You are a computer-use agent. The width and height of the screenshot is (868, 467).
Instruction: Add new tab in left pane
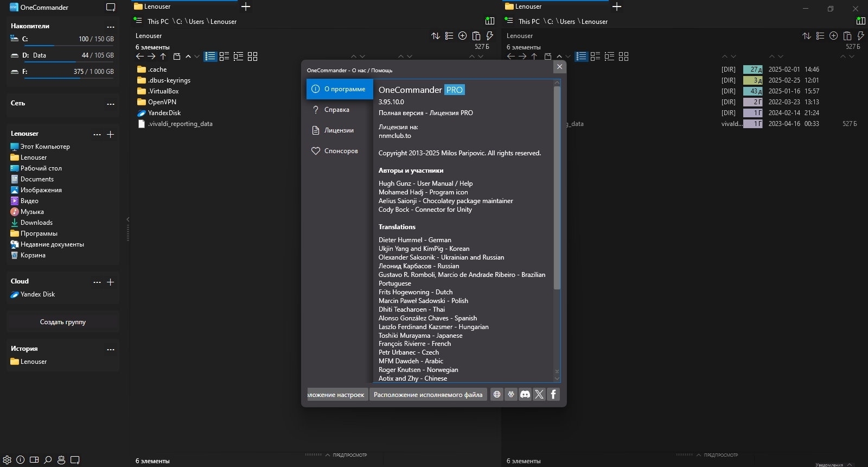(x=246, y=7)
